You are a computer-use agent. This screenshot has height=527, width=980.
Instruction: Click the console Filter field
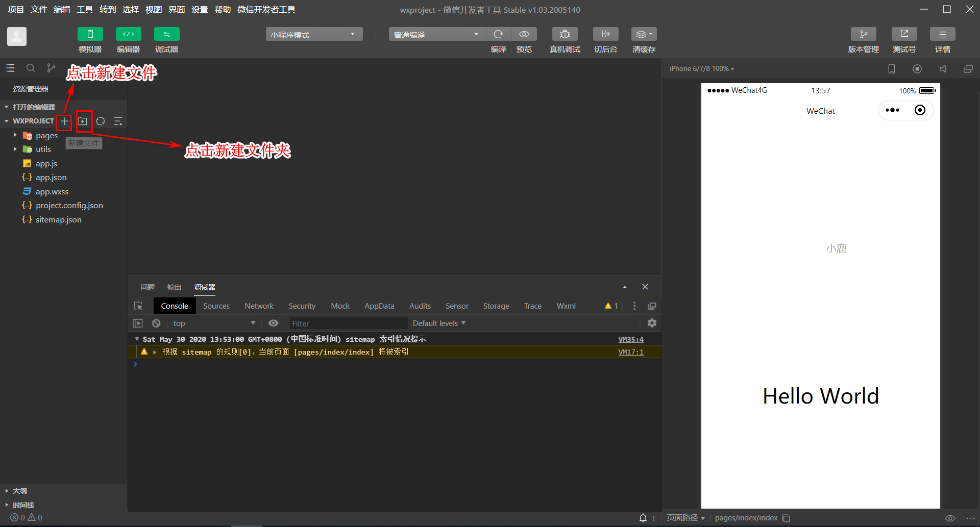[348, 323]
